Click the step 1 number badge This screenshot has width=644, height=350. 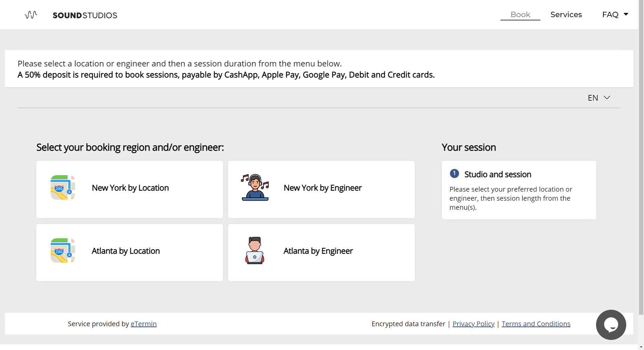point(454,173)
